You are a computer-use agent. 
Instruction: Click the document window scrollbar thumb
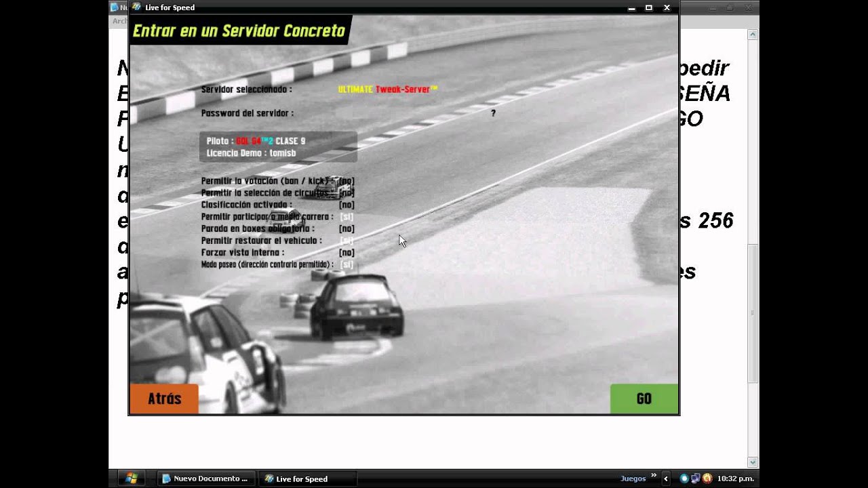tap(753, 313)
